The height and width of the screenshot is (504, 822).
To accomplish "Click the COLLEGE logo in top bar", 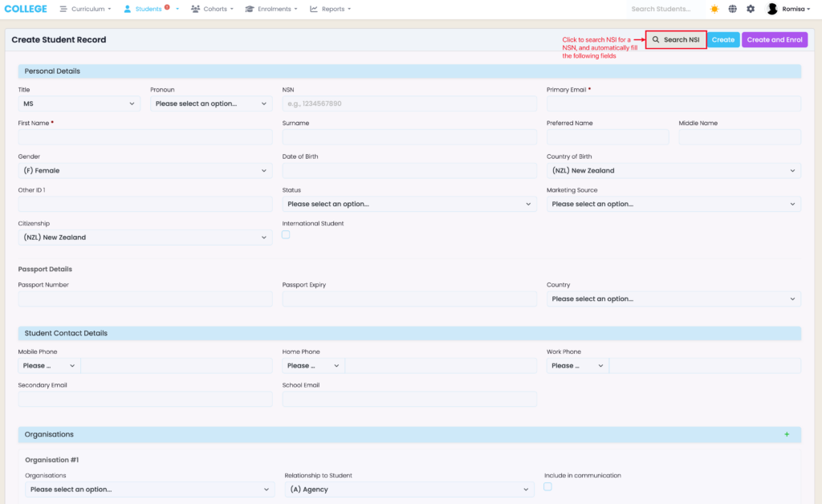I will click(26, 9).
